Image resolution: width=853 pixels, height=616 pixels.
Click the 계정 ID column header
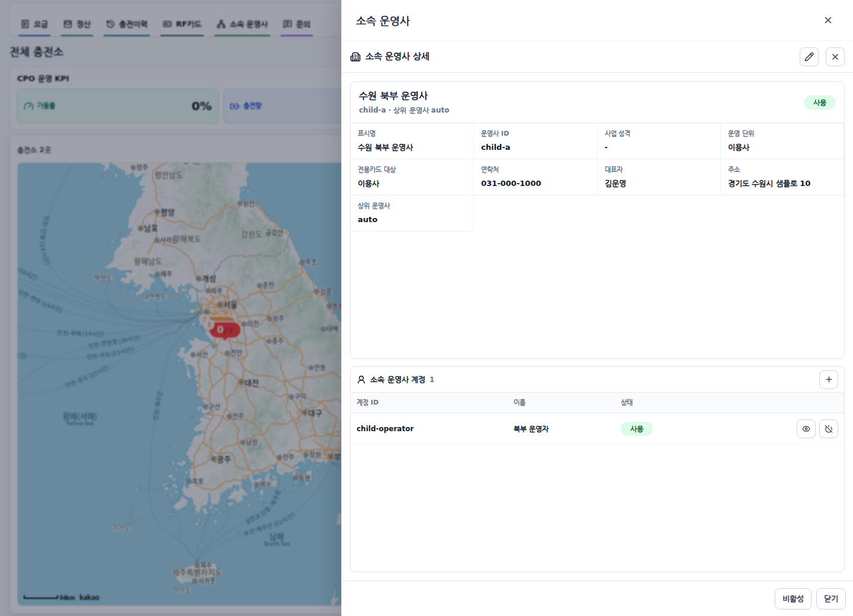click(367, 403)
